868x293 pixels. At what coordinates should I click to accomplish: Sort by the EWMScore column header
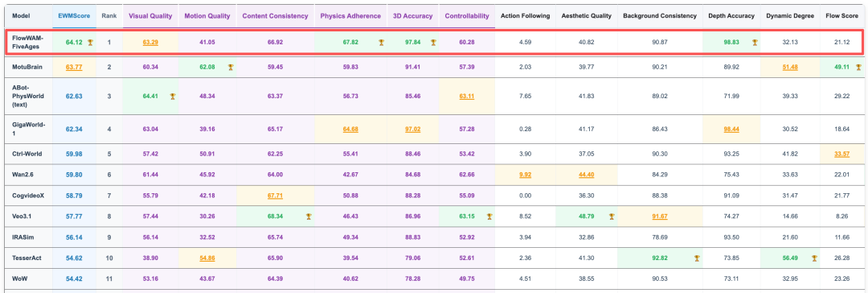74,16
